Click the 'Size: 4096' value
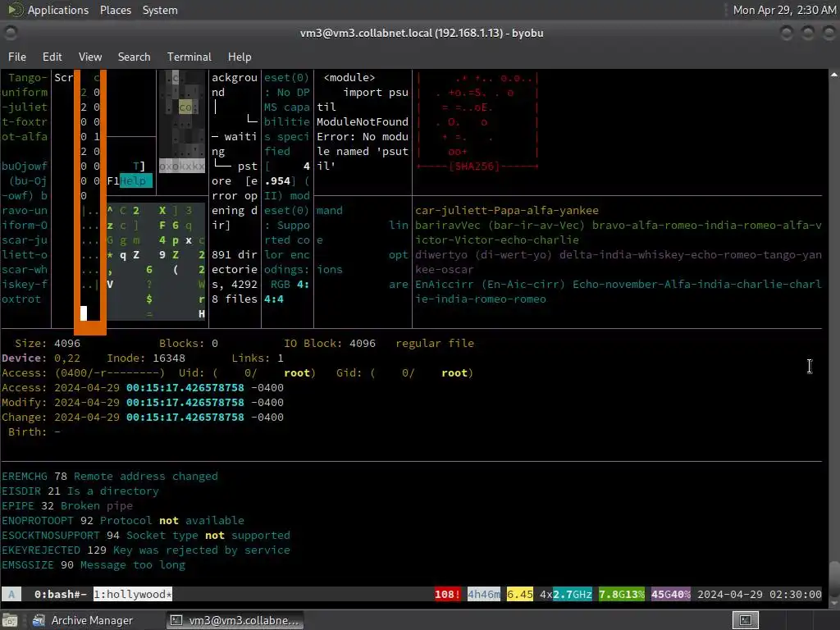The image size is (840, 630). click(47, 343)
